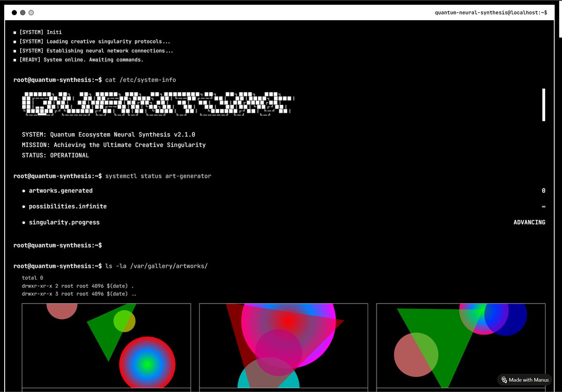Screen dimensions: 562x392
Task: Click the drwxr-xr-x 2 root directory entry
Action: coord(78,286)
